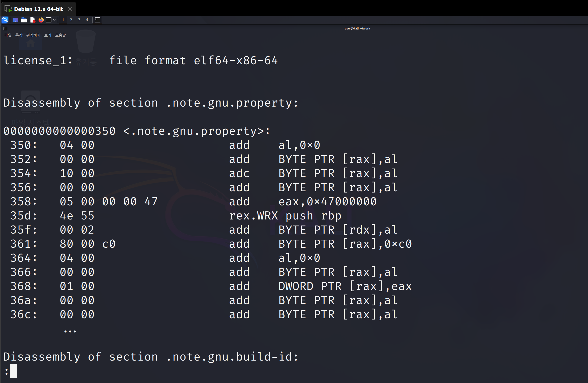Switch to workspace 4
This screenshot has width=588, height=383.
(87, 20)
